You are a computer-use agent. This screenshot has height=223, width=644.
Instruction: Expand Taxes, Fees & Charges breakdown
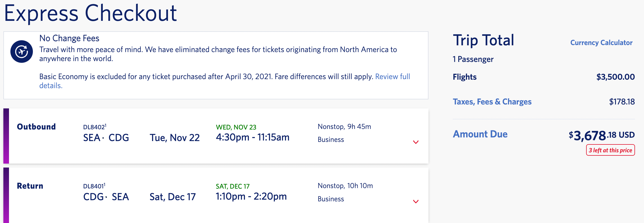pos(492,102)
